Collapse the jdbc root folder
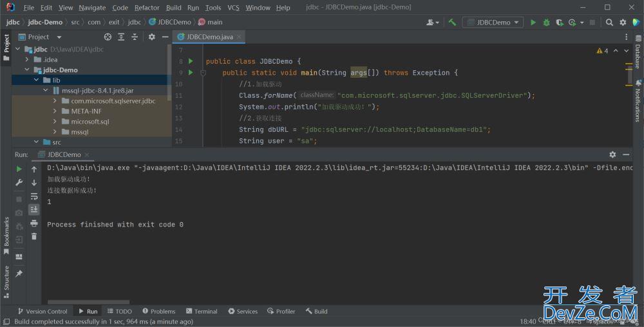The width and height of the screenshot is (644, 327). click(17, 49)
